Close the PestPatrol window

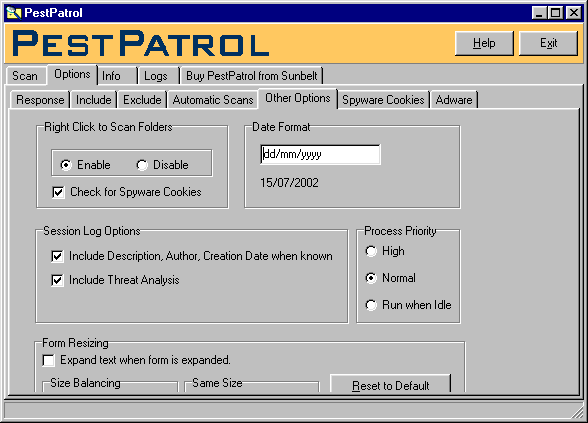574,13
